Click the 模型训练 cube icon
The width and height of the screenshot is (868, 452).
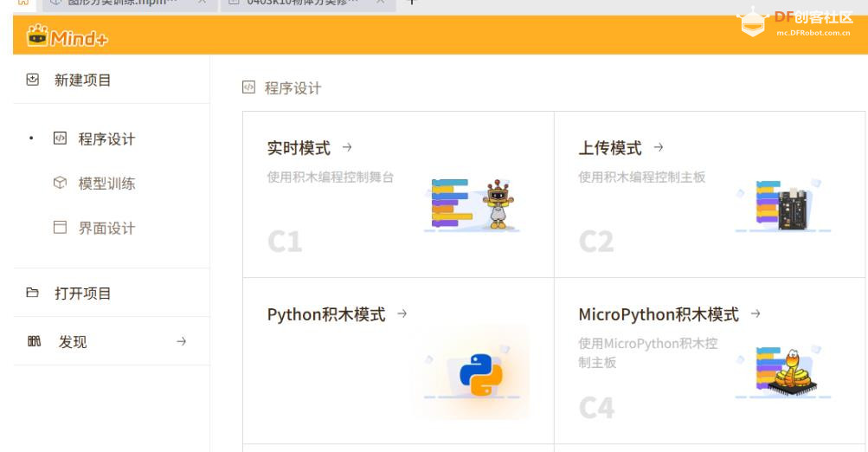tap(60, 182)
